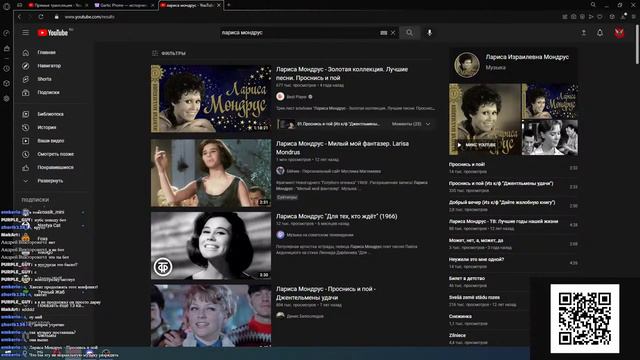Click the QR code overlay image
640x360 pixels.
click(x=584, y=318)
